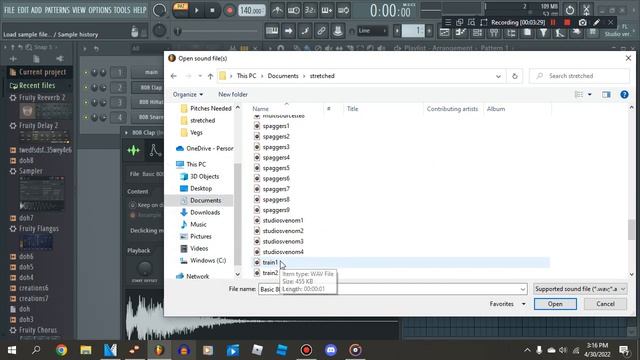Refresh the stretched folder listing

[x=515, y=76]
